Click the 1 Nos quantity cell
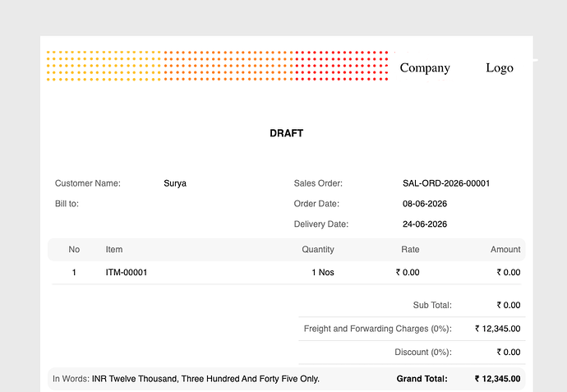This screenshot has height=392, width=567. [323, 272]
